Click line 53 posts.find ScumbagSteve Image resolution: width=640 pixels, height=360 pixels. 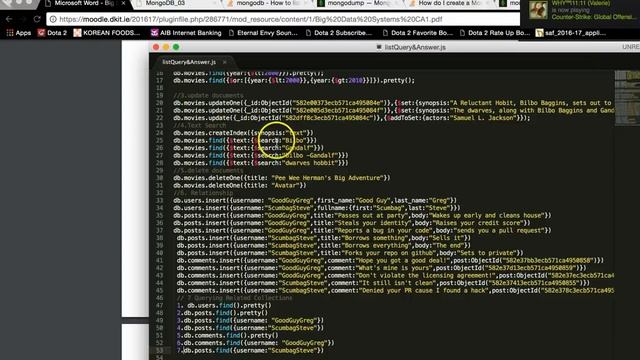(x=250, y=351)
